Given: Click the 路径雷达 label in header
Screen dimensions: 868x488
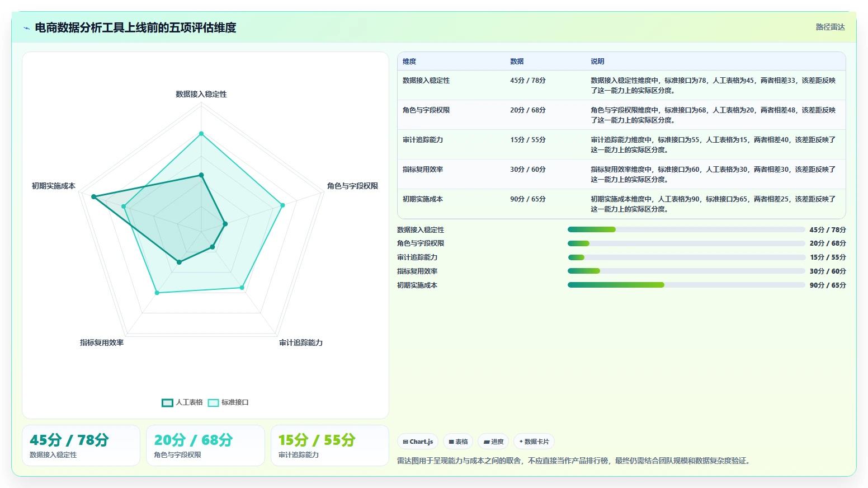Looking at the screenshot, I should tap(830, 27).
